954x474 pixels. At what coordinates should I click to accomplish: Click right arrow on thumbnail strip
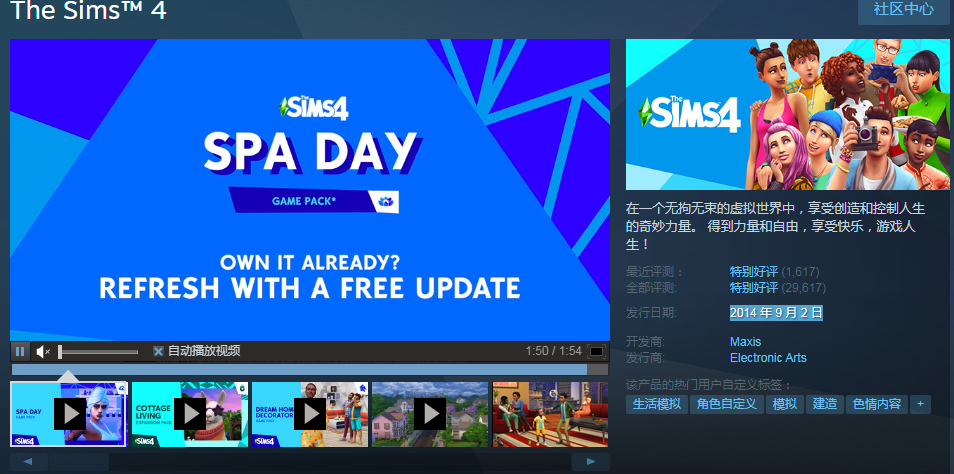591,462
